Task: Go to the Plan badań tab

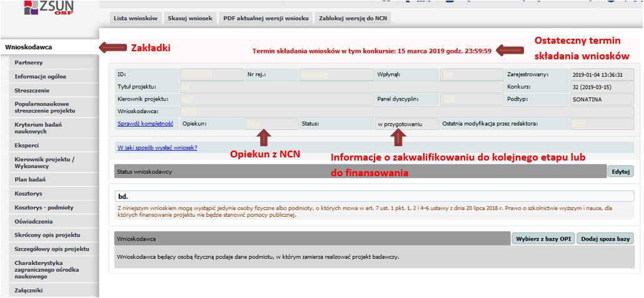Action: [x=54, y=179]
